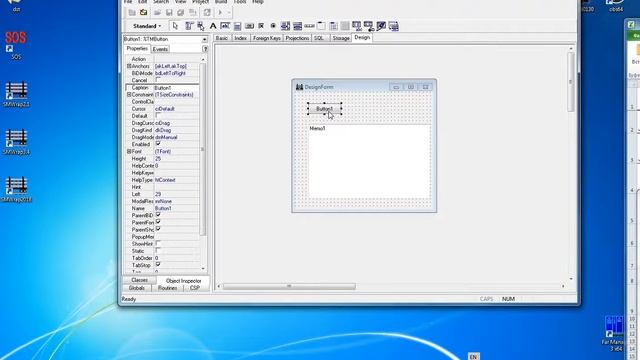Image resolution: width=640 pixels, height=360 pixels.
Task: Select the group box component in palette
Action: (321, 26)
